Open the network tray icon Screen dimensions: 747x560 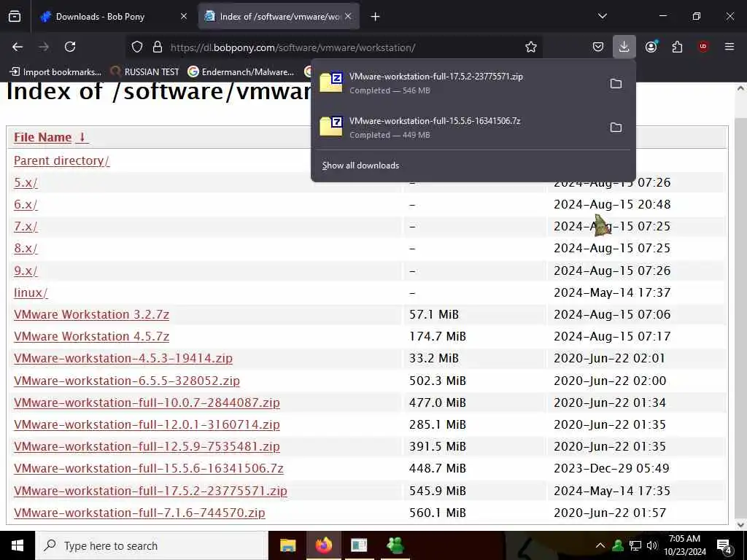coord(635,545)
